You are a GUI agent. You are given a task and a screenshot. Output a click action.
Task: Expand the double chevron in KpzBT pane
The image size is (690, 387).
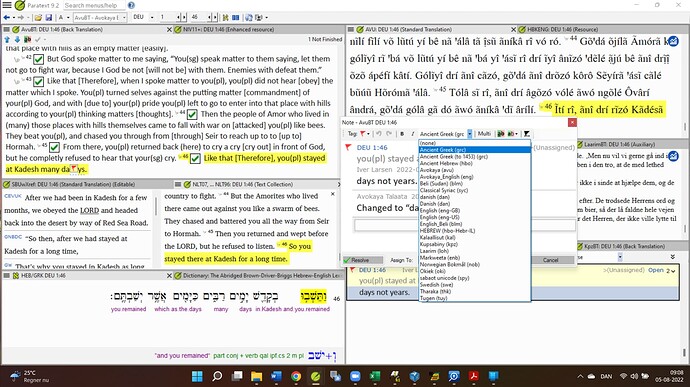tap(672, 257)
